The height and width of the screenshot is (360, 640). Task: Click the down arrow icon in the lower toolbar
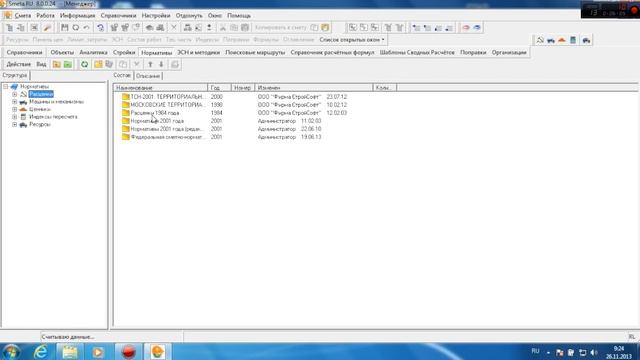pyautogui.click(x=161, y=64)
